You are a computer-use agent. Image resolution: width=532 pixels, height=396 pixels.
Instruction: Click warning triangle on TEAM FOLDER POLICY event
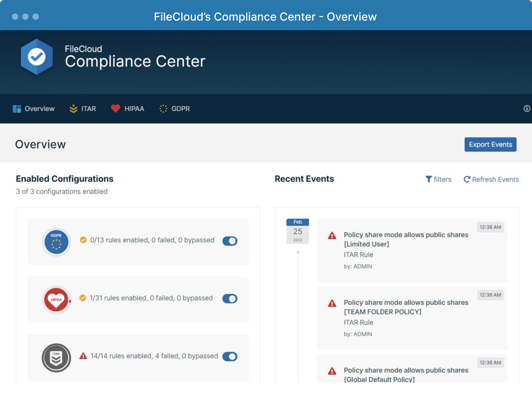pyautogui.click(x=332, y=303)
